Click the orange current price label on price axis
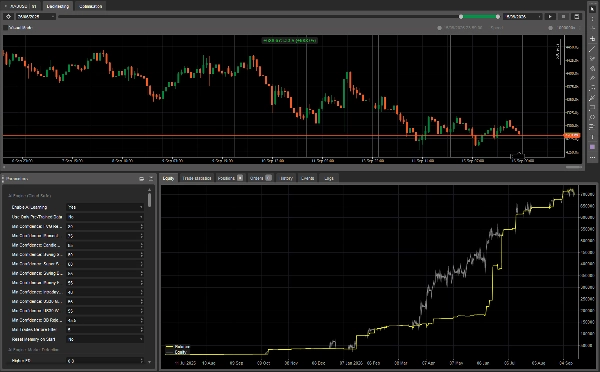Viewport: 600px width, 372px height. tap(572, 135)
